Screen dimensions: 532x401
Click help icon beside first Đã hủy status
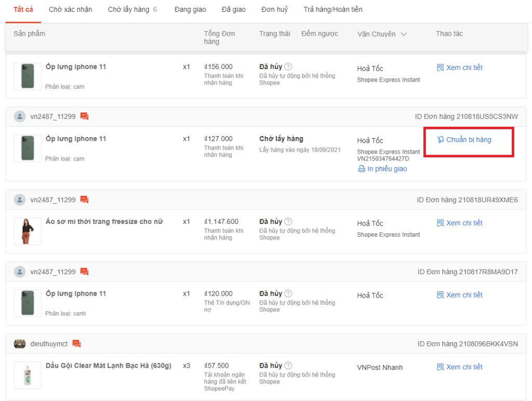288,66
